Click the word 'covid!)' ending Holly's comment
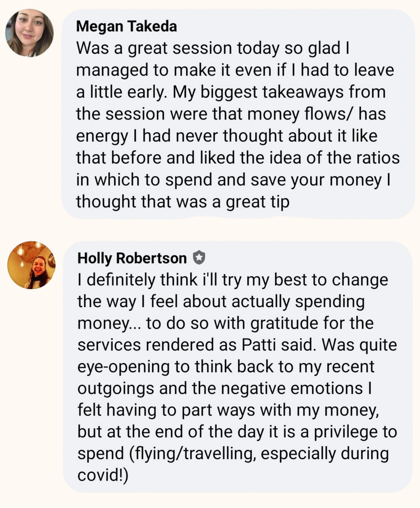 click(103, 475)
